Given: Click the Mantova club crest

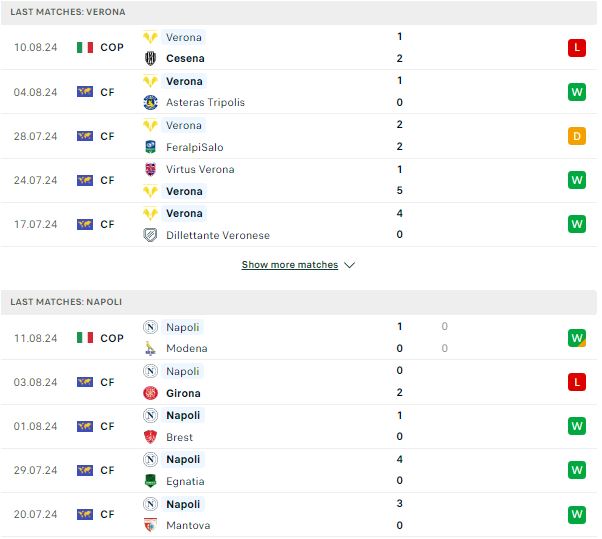Looking at the screenshot, I should coord(150,525).
